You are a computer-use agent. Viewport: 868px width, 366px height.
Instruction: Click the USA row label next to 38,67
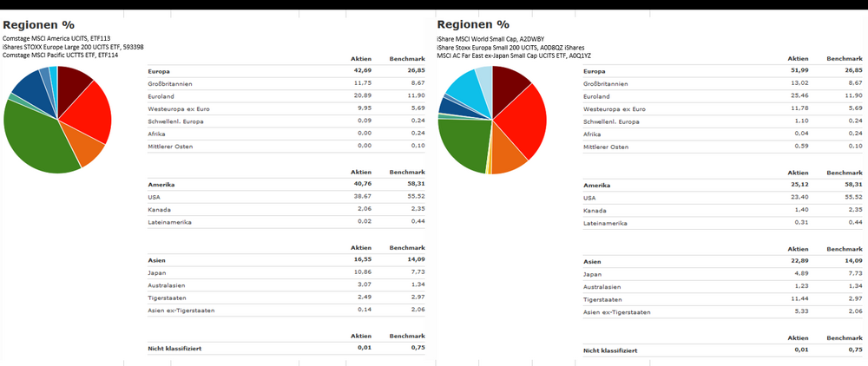(154, 197)
